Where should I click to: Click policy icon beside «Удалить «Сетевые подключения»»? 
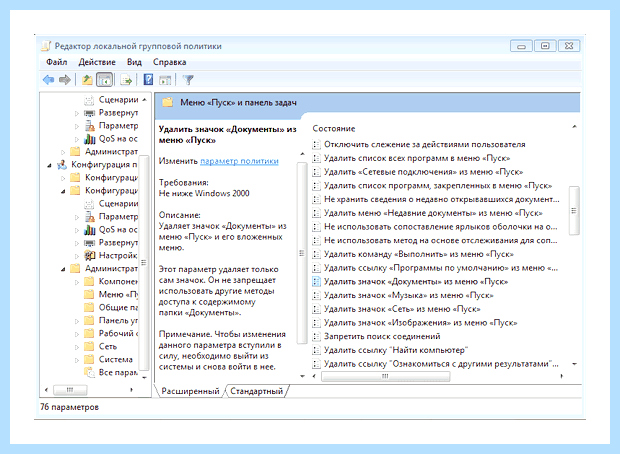tap(316, 172)
